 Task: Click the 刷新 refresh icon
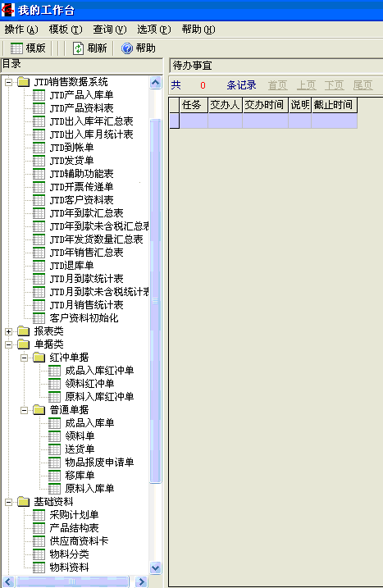78,48
